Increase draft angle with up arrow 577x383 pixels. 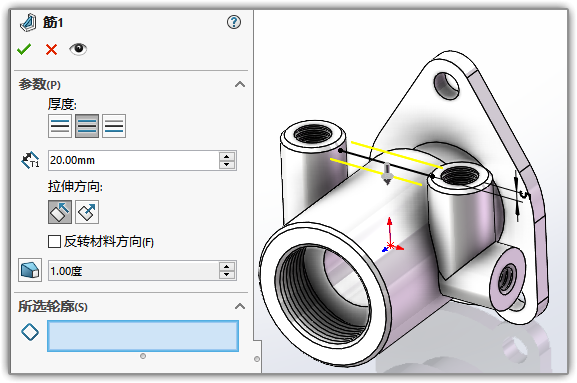point(227,267)
